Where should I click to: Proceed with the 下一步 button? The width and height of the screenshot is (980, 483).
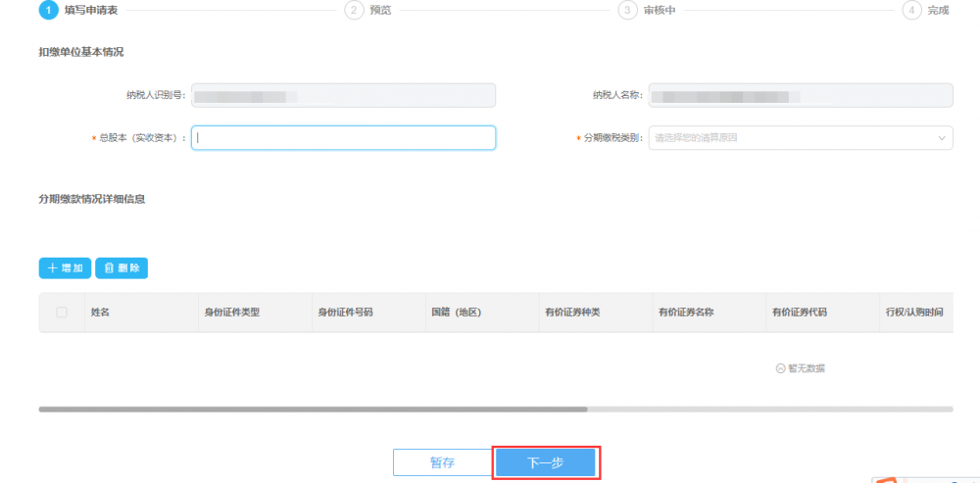545,463
